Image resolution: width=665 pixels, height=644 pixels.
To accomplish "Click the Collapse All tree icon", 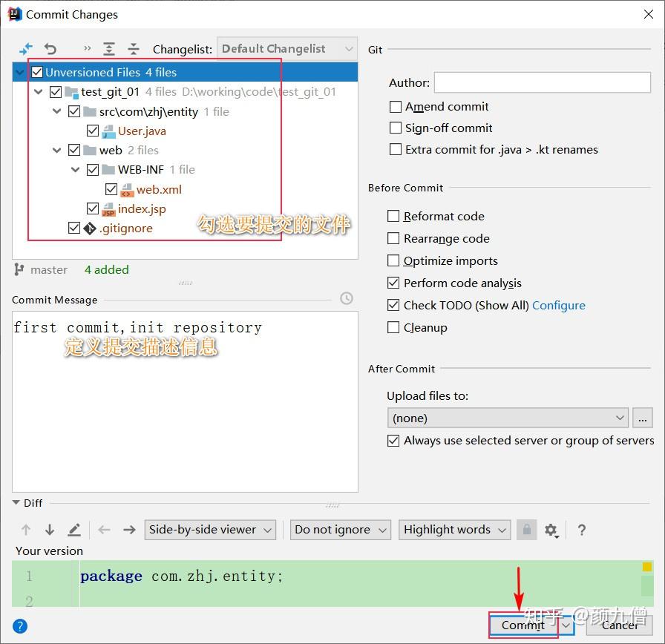I will pos(133,49).
